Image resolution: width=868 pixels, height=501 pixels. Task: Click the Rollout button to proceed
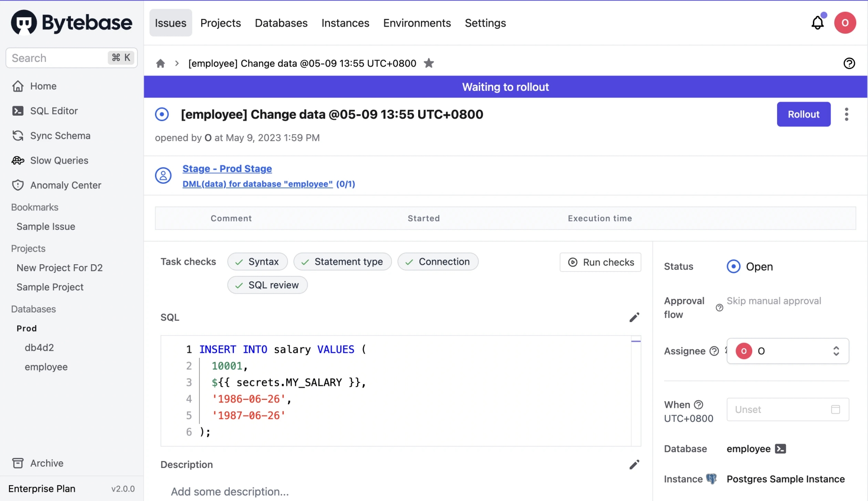pos(803,114)
